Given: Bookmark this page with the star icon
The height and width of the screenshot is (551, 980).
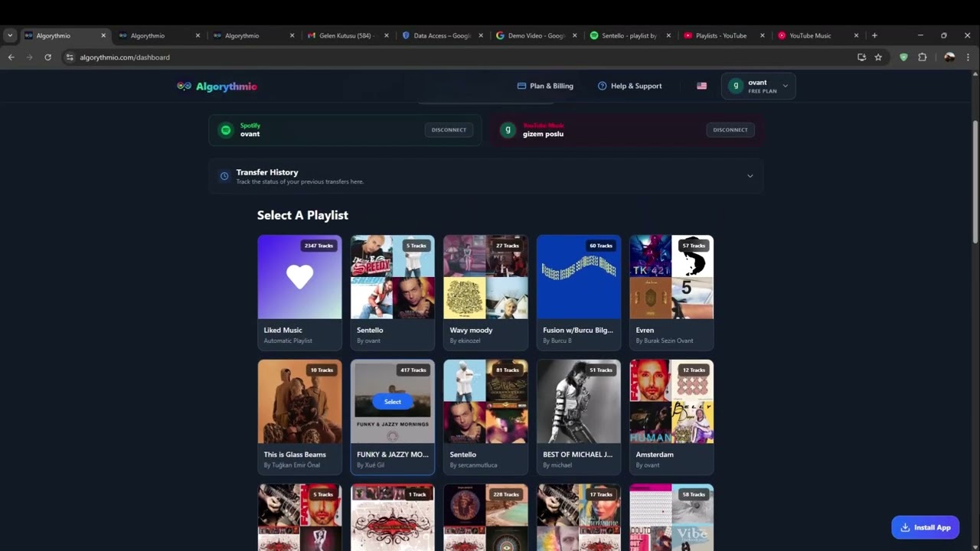Looking at the screenshot, I should pos(878,57).
